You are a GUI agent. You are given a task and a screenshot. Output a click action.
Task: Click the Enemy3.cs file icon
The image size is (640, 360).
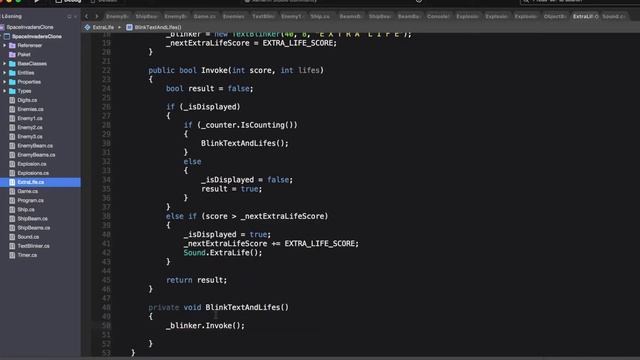tap(12, 137)
